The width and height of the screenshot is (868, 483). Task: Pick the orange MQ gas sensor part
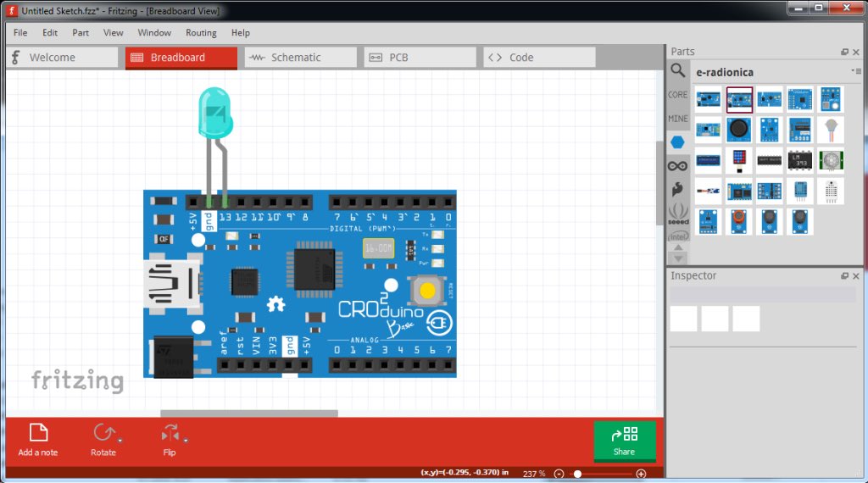(739, 222)
